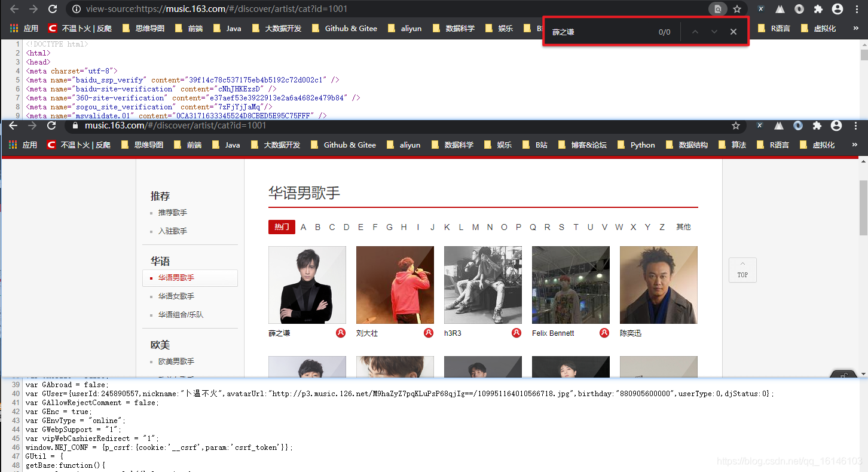868x472 pixels.
Task: Click forward in the music.163.com window
Action: (32, 125)
